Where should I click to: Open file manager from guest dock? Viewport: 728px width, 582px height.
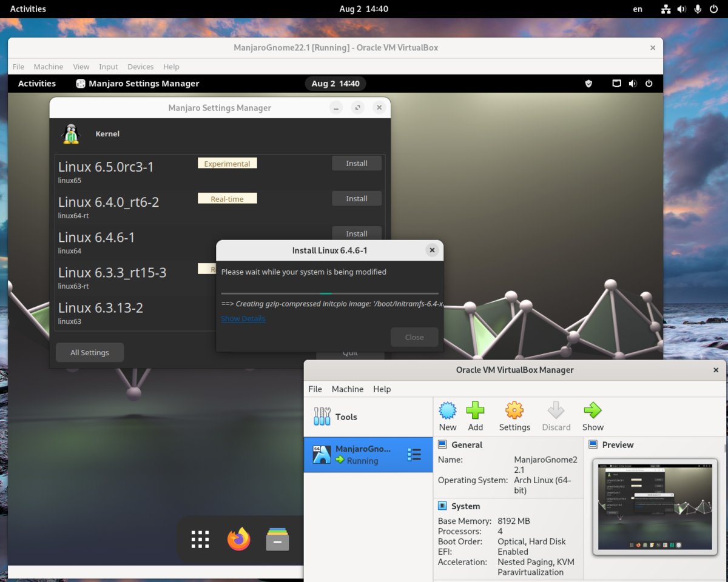(x=277, y=539)
